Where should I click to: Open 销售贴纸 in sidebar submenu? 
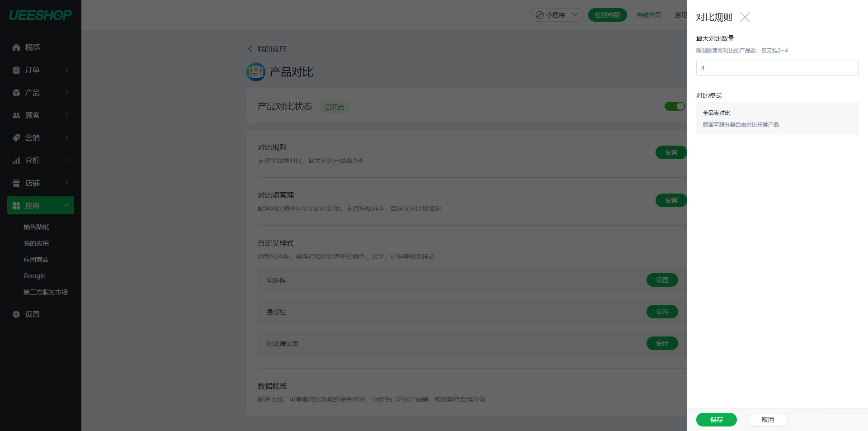[x=36, y=227]
